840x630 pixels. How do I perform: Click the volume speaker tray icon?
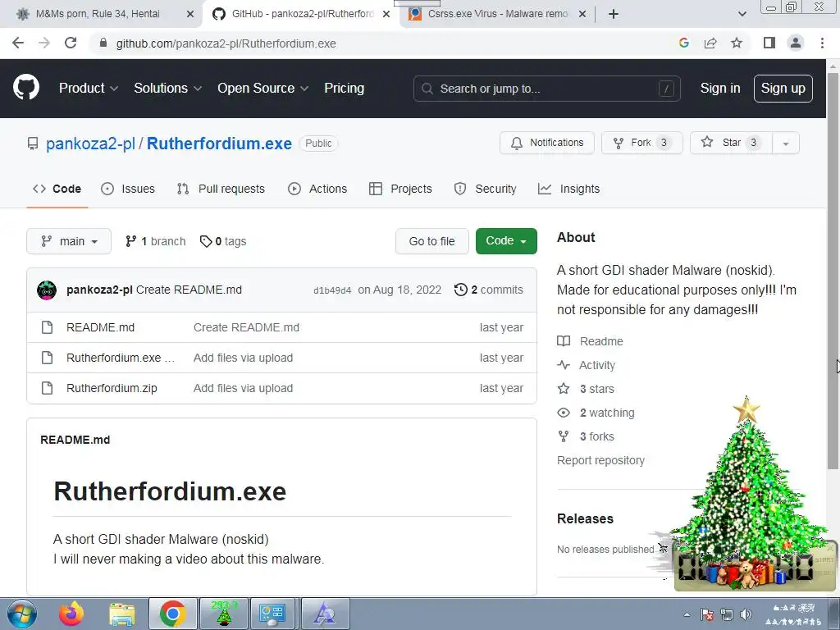[x=745, y=614]
